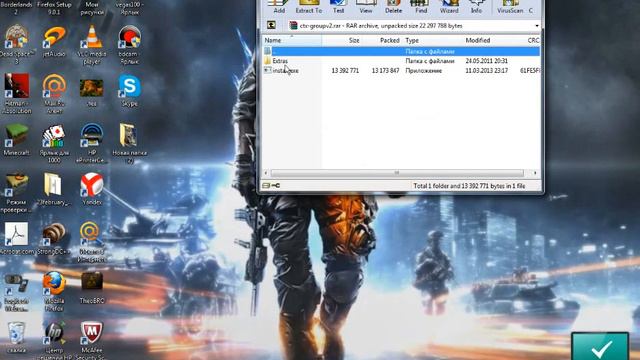Click the drive/key status bar icon
This screenshot has width=640, height=360.
click(271, 186)
